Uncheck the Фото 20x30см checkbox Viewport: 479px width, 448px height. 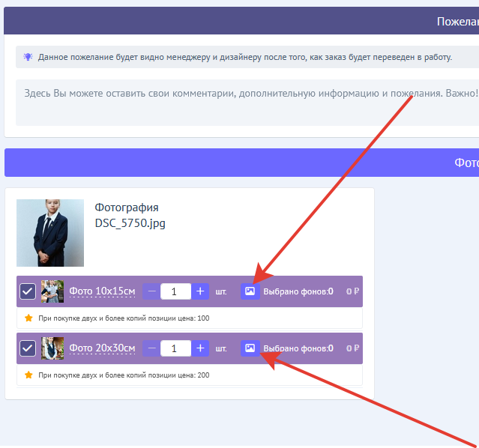(28, 348)
